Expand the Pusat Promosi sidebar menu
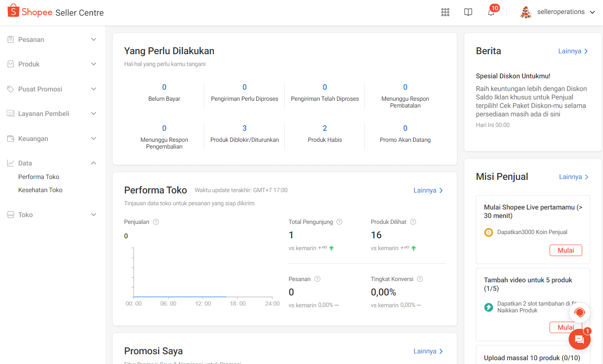Image resolution: width=603 pixels, height=364 pixels. (94, 89)
